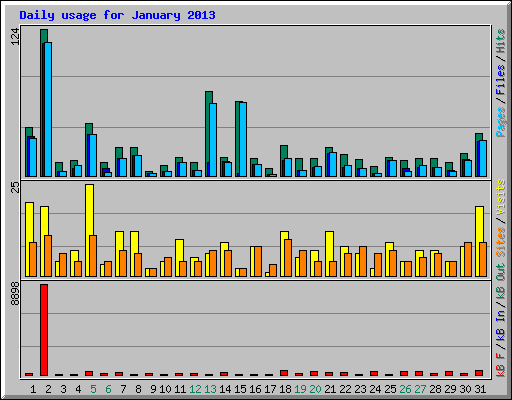512x400 pixels.
Task: Click the green weekend day label 5
Action: click(x=93, y=389)
